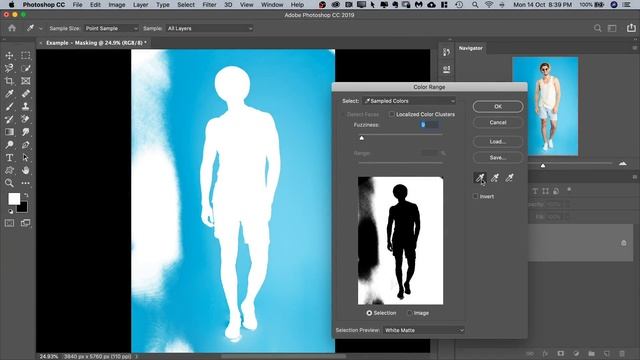
Task: Open the Navigator panel options menu
Action: pyautogui.click(x=635, y=48)
